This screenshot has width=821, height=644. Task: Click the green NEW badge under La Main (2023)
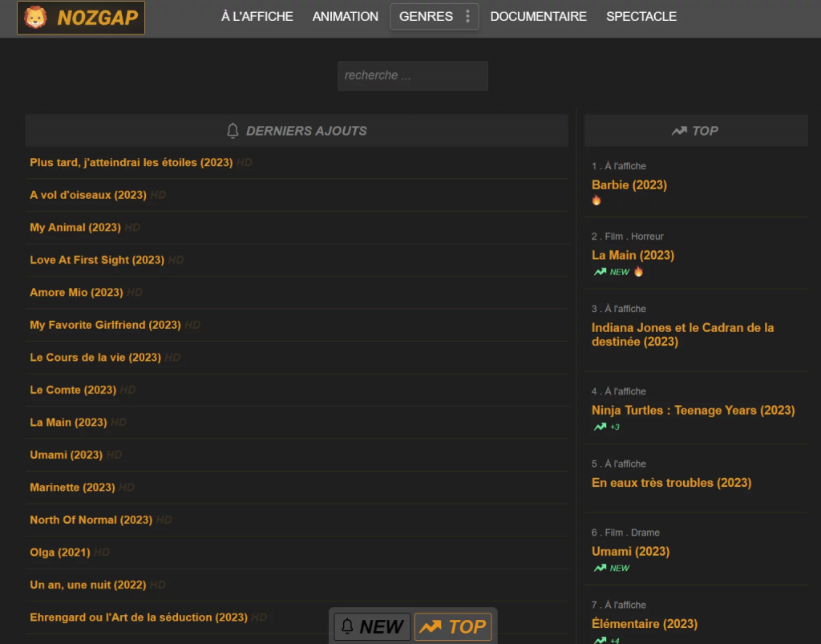613,271
